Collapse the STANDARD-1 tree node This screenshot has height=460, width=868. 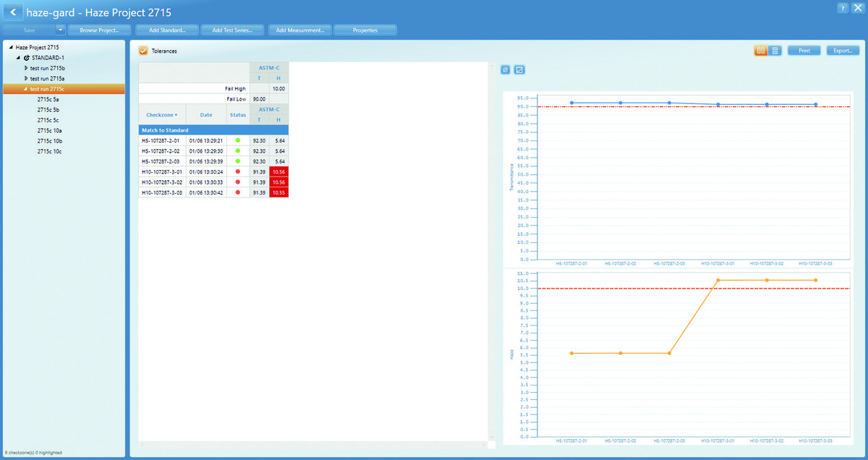19,57
